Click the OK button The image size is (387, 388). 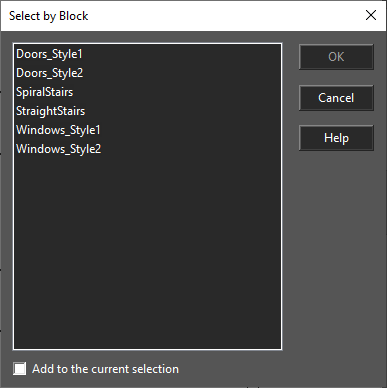336,57
